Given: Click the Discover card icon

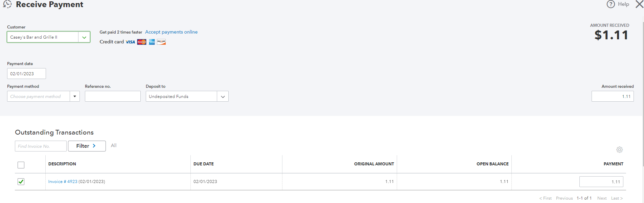Looking at the screenshot, I should [x=161, y=42].
